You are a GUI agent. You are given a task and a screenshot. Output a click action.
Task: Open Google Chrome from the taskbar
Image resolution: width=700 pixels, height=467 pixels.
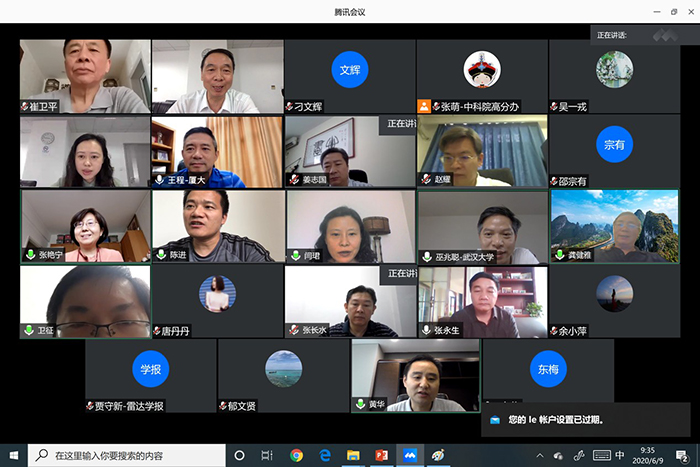pos(297,455)
